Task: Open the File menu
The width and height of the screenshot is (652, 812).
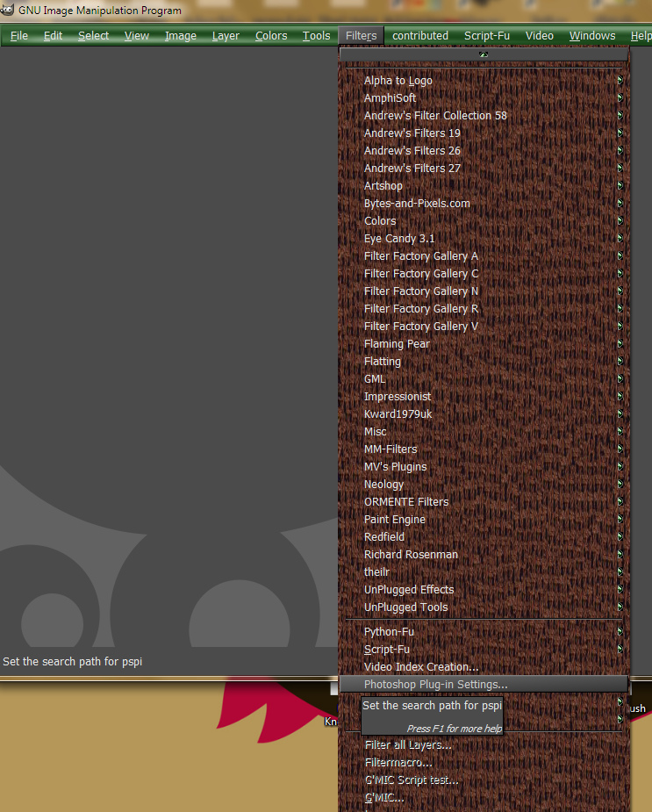Action: click(19, 36)
